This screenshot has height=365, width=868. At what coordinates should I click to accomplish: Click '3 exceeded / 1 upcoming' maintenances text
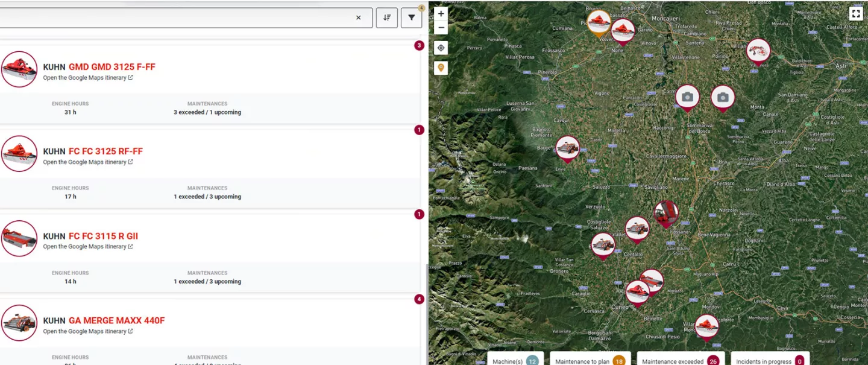207,112
